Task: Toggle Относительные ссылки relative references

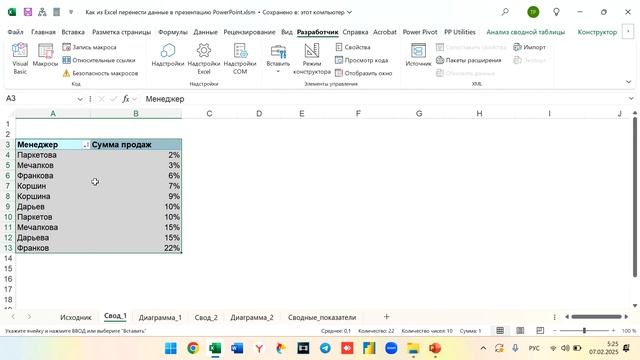Action: 98,60
